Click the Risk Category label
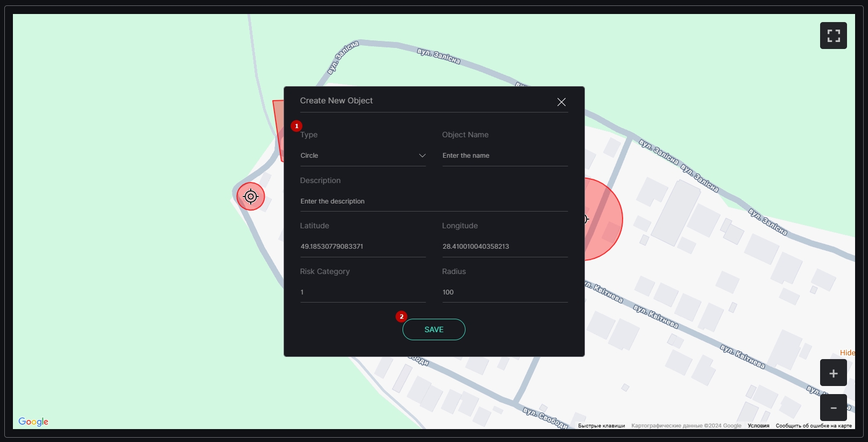Screen dimensions: 868x442 point(325,271)
